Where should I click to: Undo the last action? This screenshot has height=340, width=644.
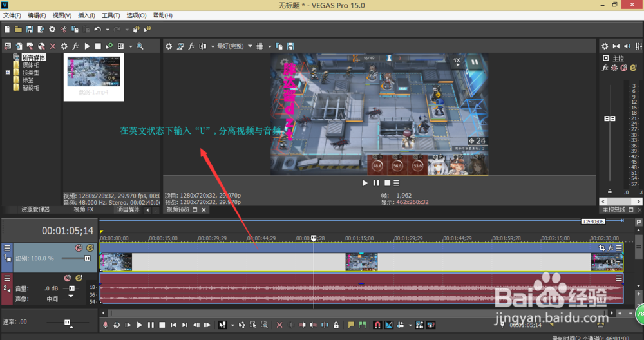click(97, 29)
